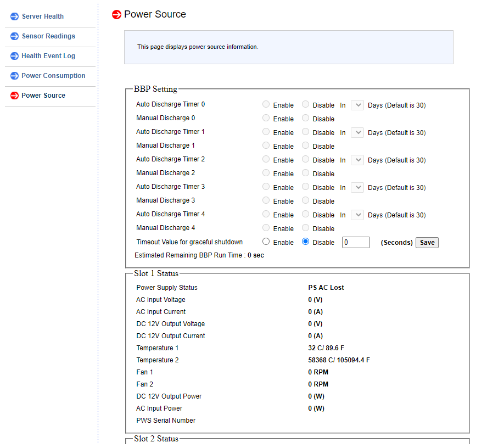Enable Manual Discharge 0

coord(266,118)
